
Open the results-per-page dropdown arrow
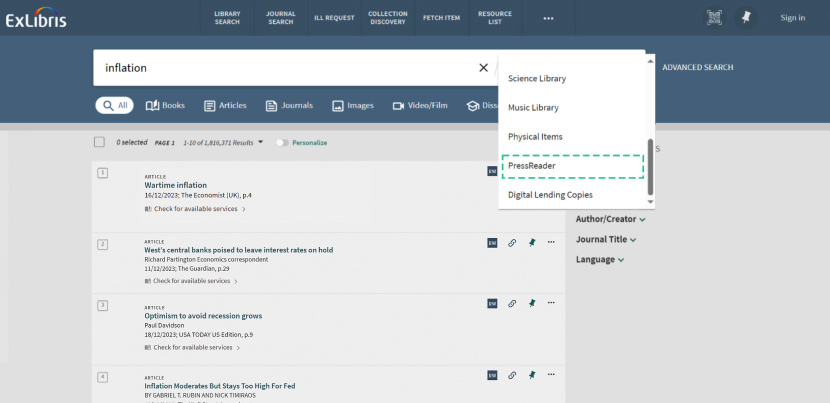261,142
